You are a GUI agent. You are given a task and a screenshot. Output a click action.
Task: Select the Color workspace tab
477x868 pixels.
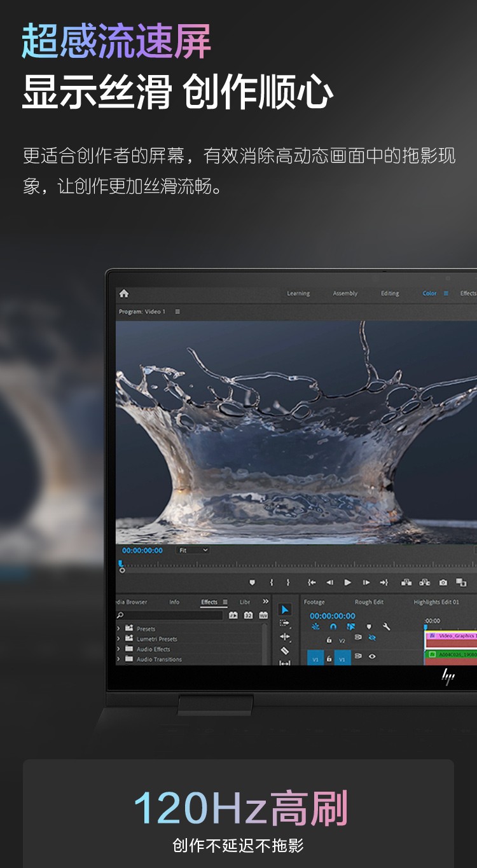tap(430, 293)
